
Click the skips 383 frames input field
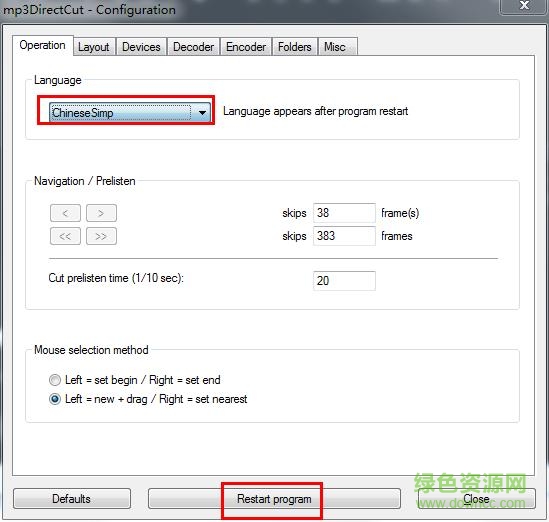click(344, 236)
